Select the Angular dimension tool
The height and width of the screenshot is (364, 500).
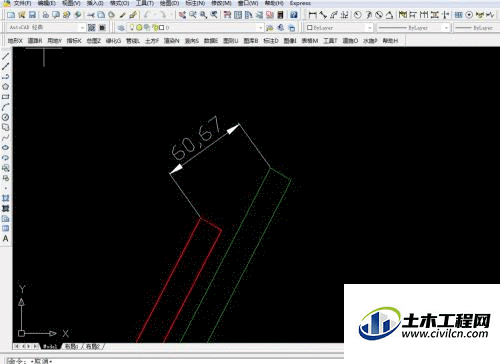click(x=389, y=15)
